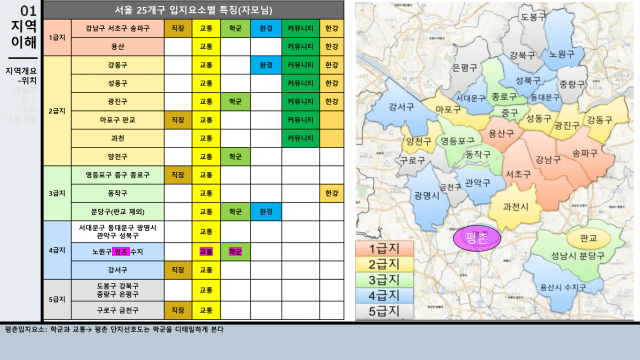Click the notes text beginning 평촌입지요소
Screen dimensions: 640x360
[x=114, y=329]
